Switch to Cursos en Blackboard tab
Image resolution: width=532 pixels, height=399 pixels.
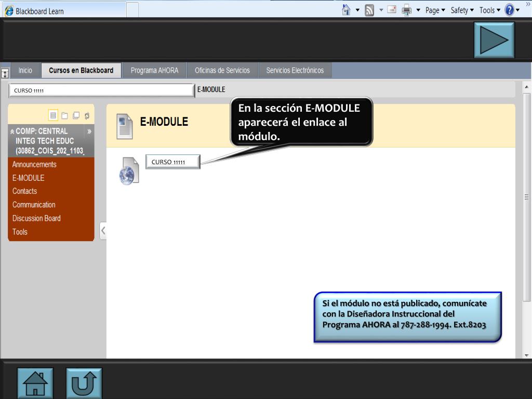click(81, 70)
